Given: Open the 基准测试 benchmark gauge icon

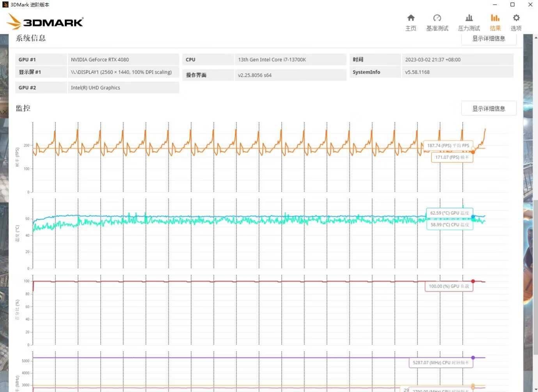Looking at the screenshot, I should coord(437,18).
